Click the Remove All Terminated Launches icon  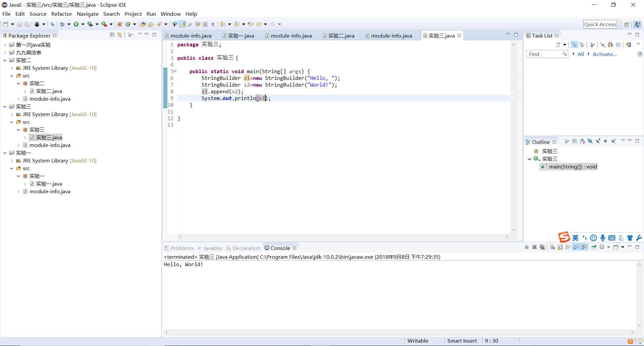coord(542,247)
